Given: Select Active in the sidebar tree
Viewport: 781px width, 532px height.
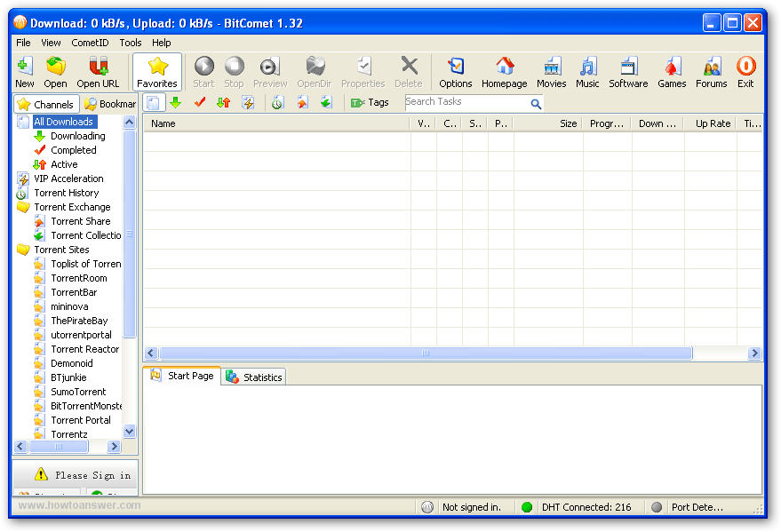Looking at the screenshot, I should [64, 164].
